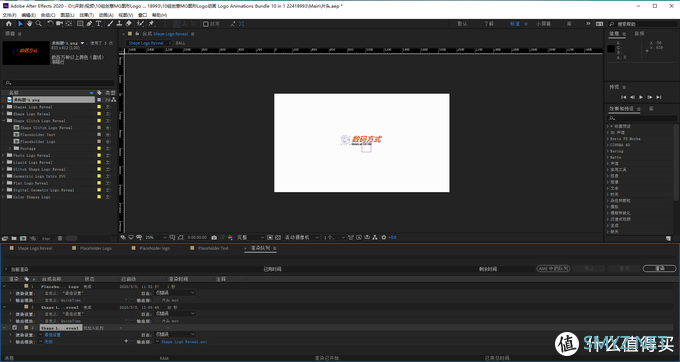
Task: Expand the Shape Glitch Logo Reveal folder
Action: (4, 121)
